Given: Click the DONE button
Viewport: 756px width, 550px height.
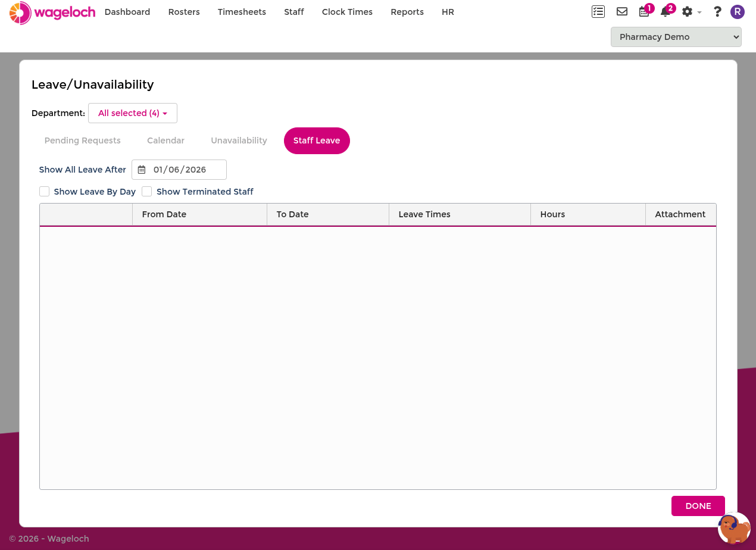Looking at the screenshot, I should (x=698, y=506).
